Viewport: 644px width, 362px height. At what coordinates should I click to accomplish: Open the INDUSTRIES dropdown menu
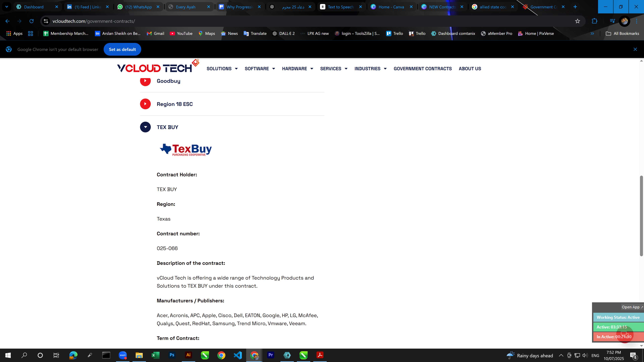point(370,69)
